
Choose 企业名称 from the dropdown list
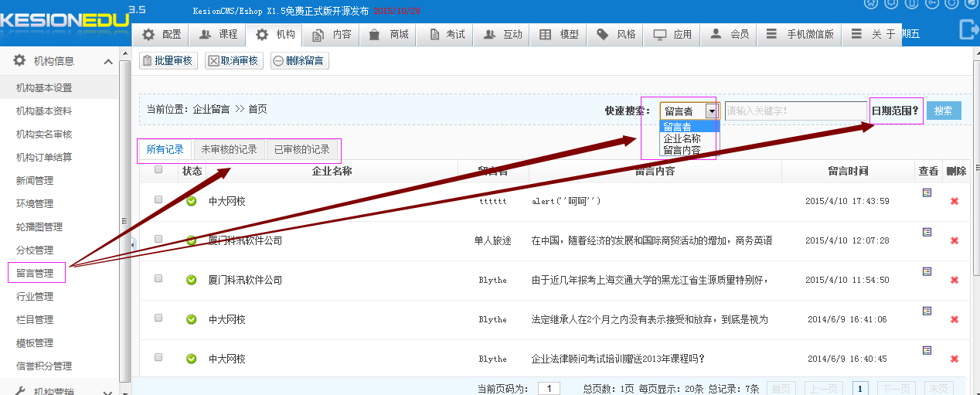(682, 138)
